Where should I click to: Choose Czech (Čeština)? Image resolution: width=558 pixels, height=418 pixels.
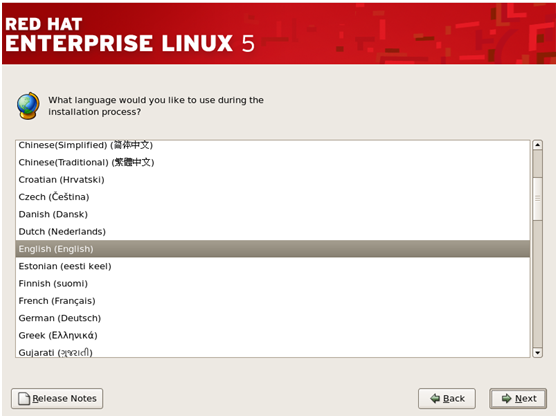(273, 197)
